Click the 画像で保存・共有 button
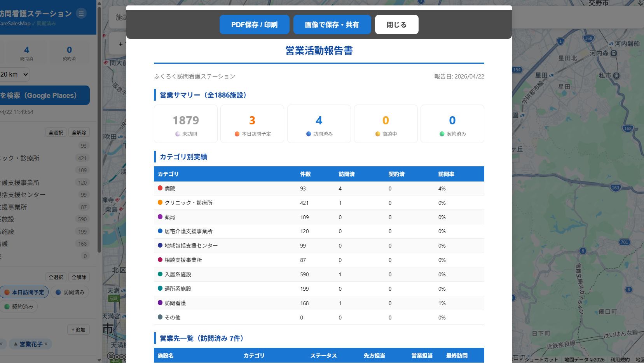644x363 pixels. pos(332,24)
